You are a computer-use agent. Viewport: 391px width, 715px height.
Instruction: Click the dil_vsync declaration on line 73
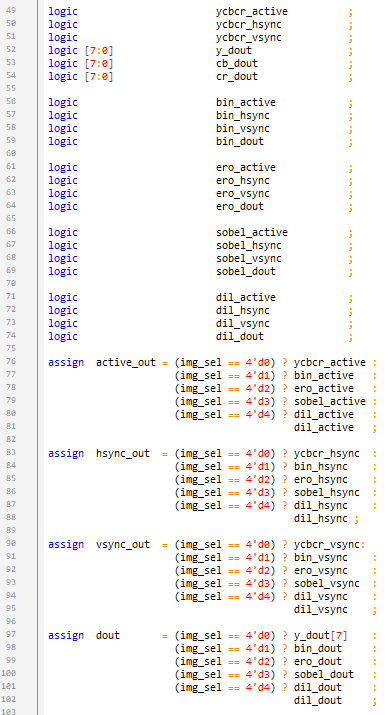click(x=243, y=323)
